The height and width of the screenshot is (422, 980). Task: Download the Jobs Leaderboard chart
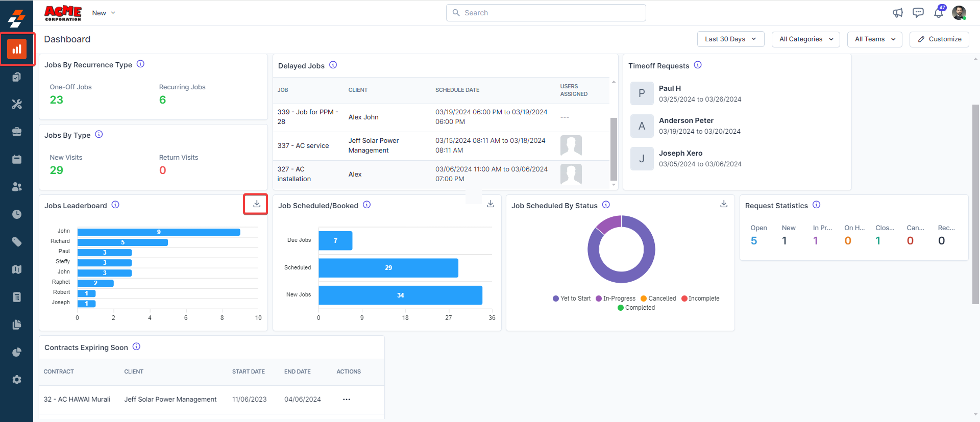(256, 204)
